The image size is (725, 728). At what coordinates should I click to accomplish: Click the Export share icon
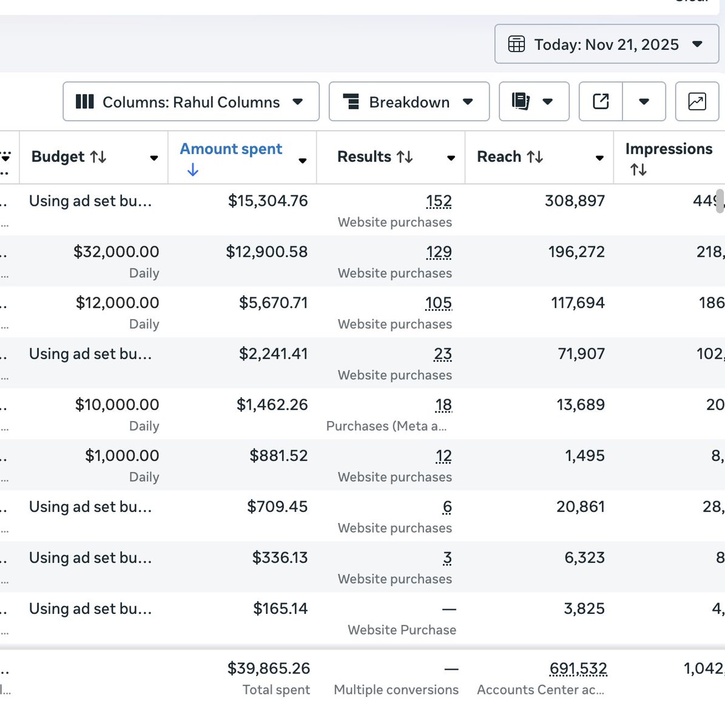(600, 101)
